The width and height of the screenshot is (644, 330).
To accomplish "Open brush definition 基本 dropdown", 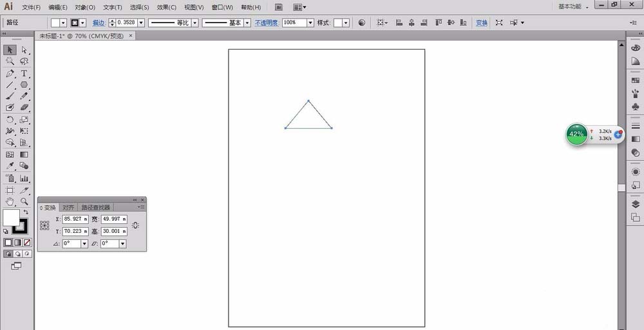I will click(247, 23).
